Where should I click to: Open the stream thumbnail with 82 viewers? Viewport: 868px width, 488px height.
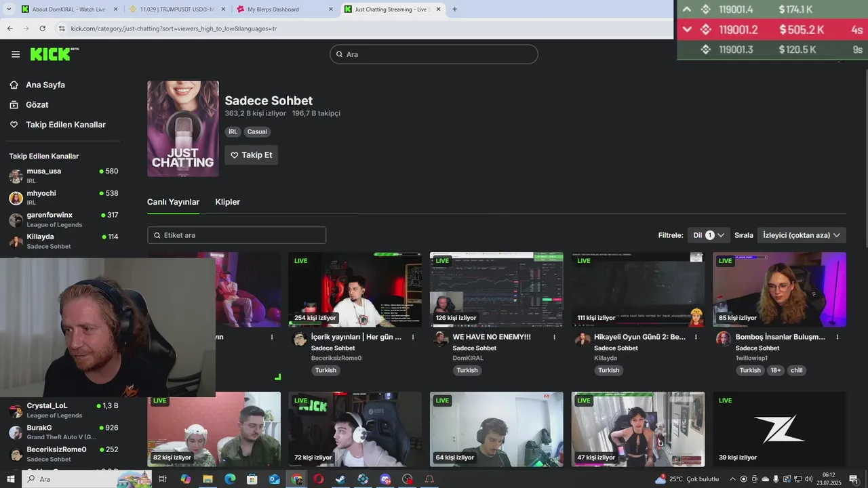(214, 429)
